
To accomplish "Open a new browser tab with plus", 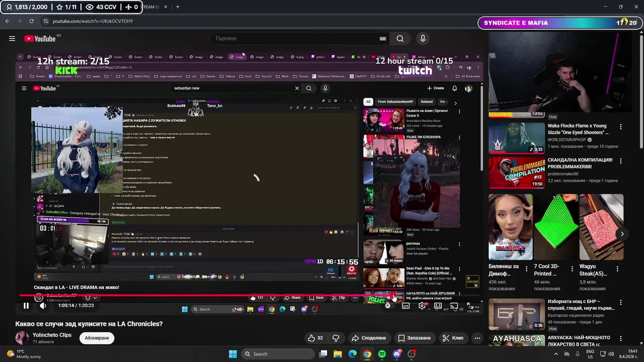I will pyautogui.click(x=177, y=7).
